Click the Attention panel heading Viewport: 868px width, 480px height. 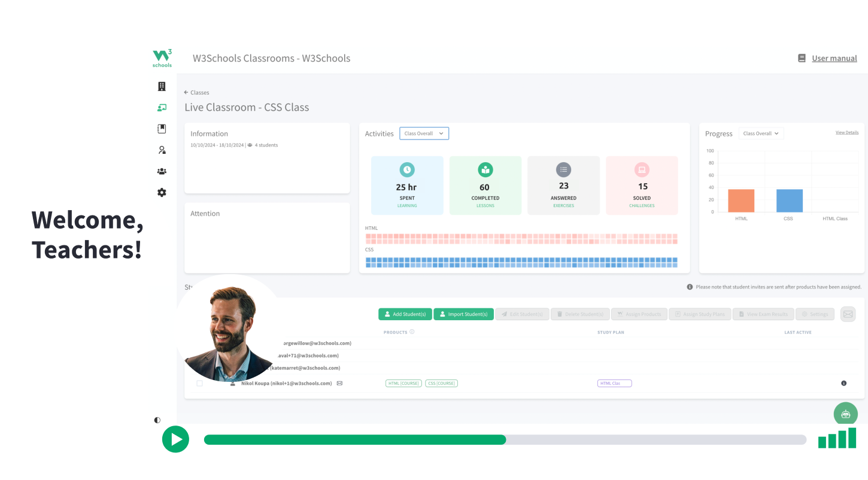coord(205,214)
